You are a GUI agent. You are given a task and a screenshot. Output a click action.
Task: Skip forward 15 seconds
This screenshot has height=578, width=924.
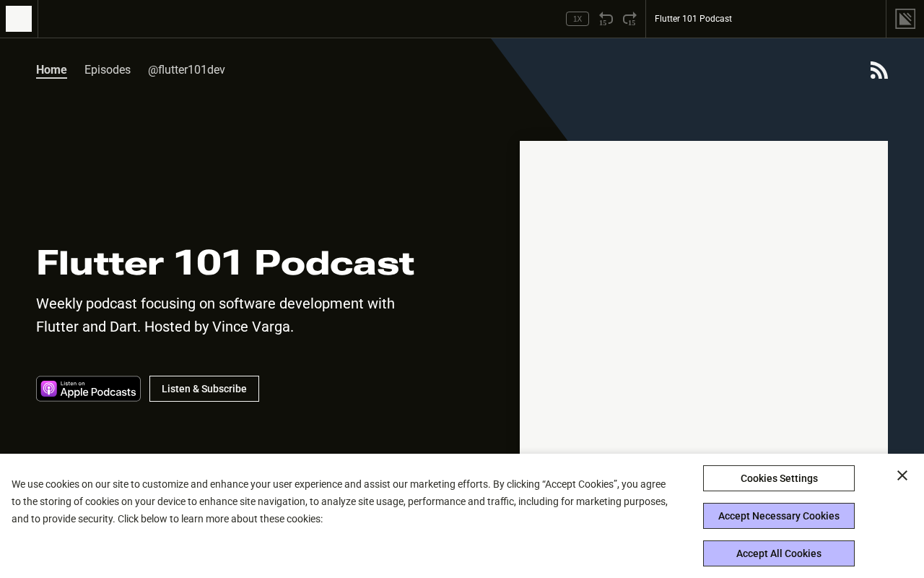pyautogui.click(x=629, y=19)
